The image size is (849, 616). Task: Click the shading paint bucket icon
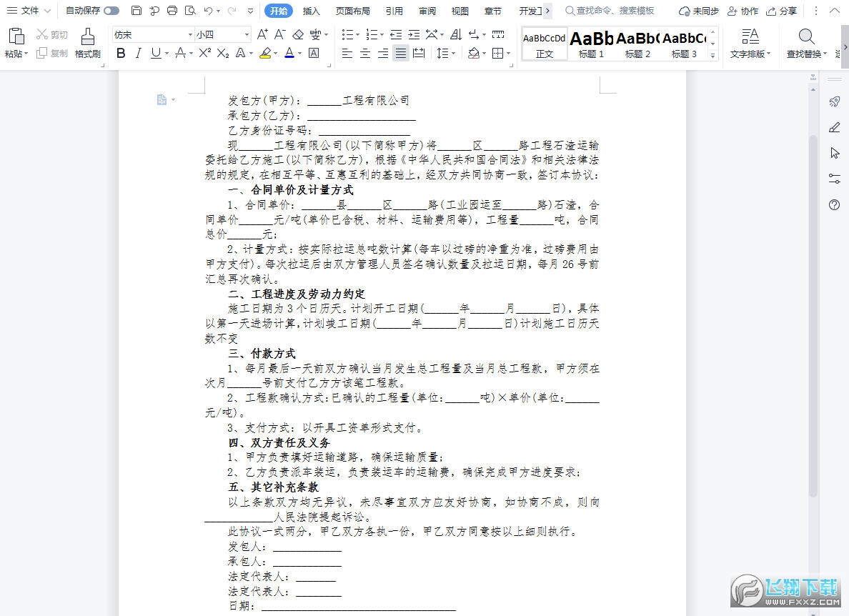pos(473,53)
